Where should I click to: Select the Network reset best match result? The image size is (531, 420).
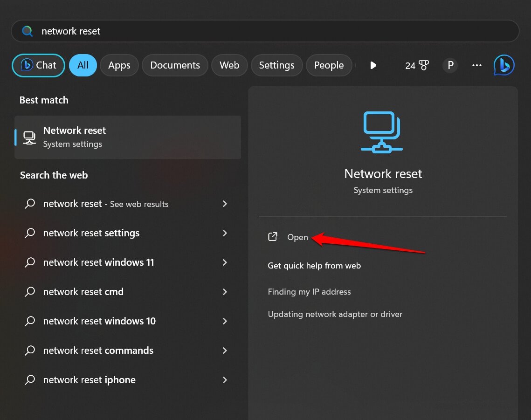(128, 137)
